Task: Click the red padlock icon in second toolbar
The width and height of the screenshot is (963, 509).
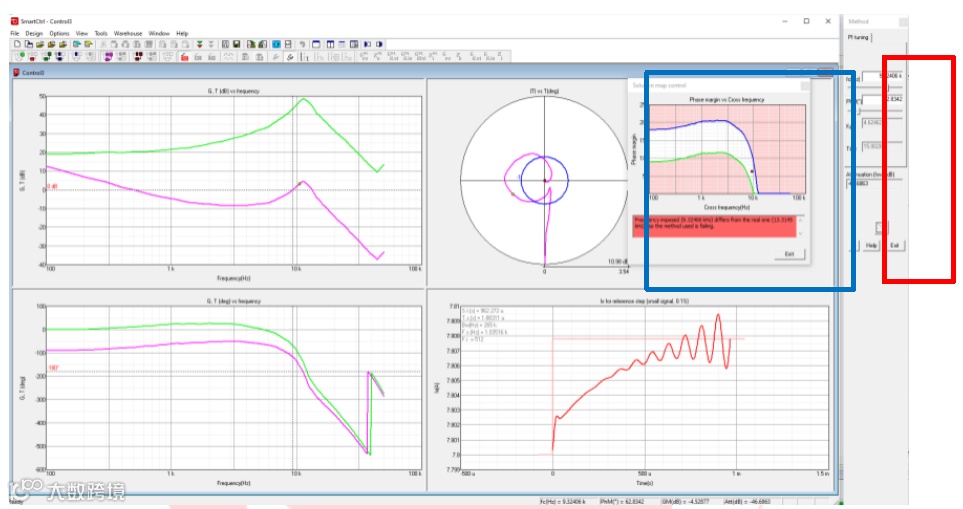Action: point(184,56)
